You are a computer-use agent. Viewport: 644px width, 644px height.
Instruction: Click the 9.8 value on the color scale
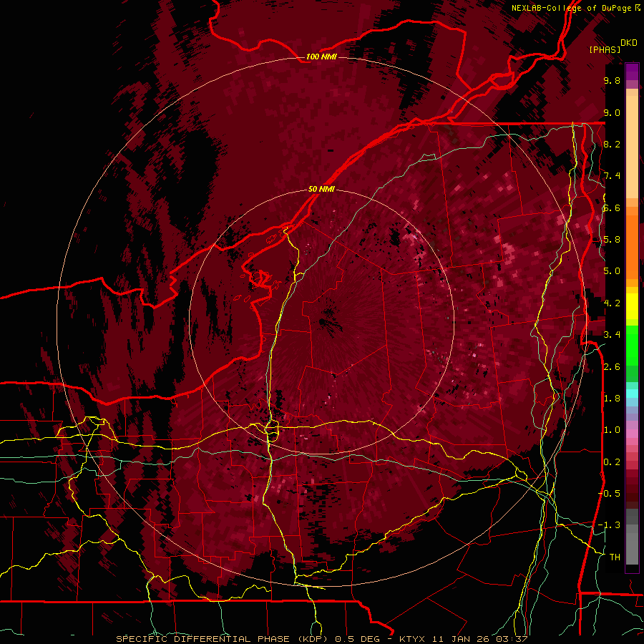(612, 80)
